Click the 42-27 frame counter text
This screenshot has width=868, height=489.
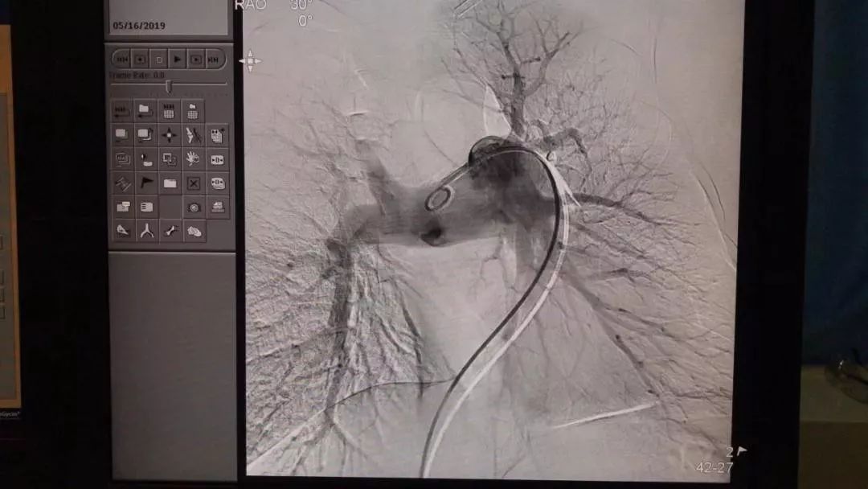pyautogui.click(x=714, y=468)
